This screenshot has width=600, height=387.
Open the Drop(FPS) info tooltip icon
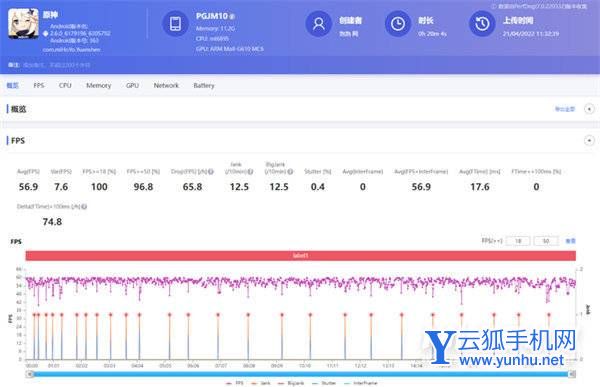point(210,172)
